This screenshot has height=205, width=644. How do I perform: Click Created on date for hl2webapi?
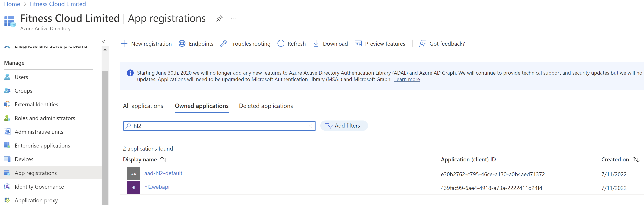click(614, 188)
